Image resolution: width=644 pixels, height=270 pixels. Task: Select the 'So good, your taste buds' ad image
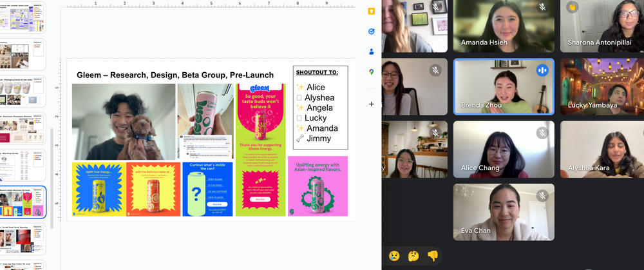pyautogui.click(x=260, y=150)
